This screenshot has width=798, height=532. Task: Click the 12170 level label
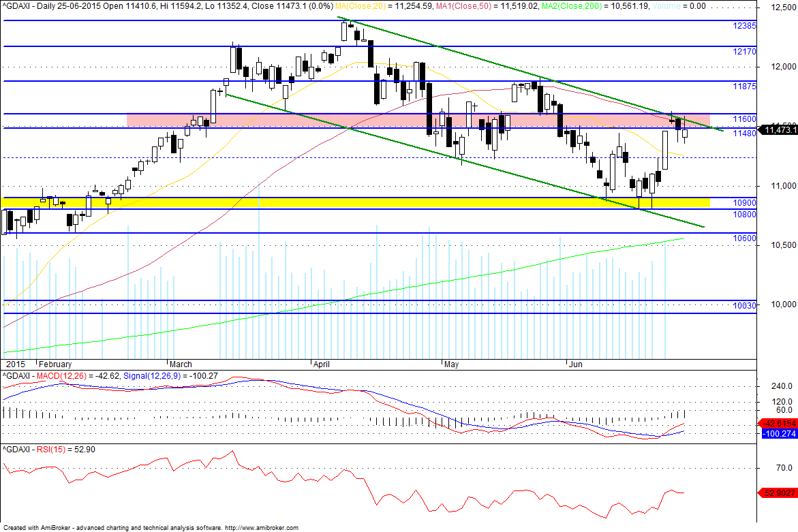point(745,52)
